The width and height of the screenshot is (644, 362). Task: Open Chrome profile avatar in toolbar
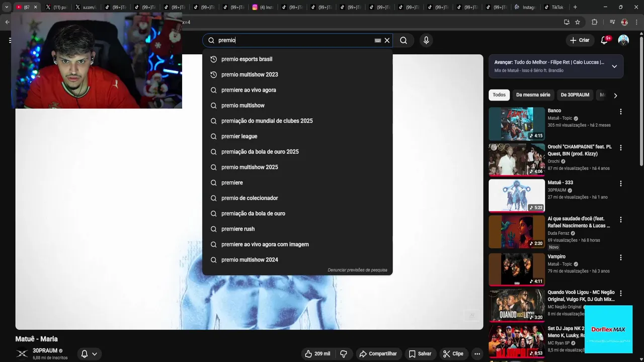pyautogui.click(x=624, y=22)
